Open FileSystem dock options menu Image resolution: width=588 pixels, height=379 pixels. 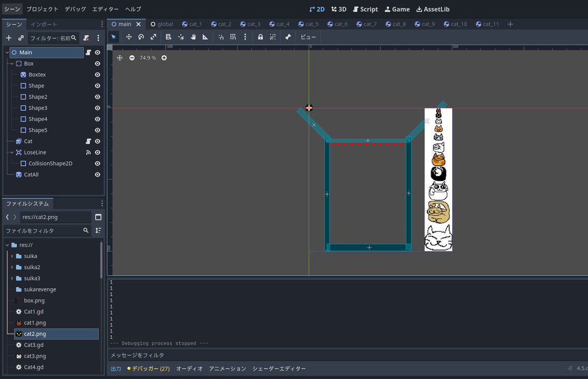click(102, 203)
